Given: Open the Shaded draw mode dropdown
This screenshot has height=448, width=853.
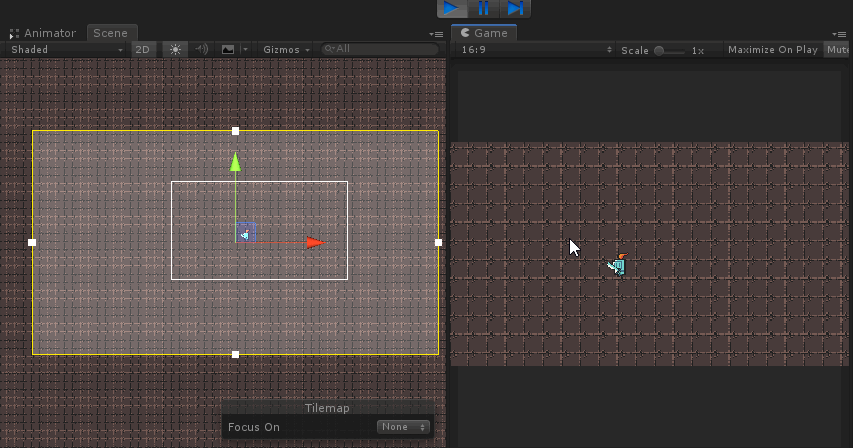Looking at the screenshot, I should (66, 49).
